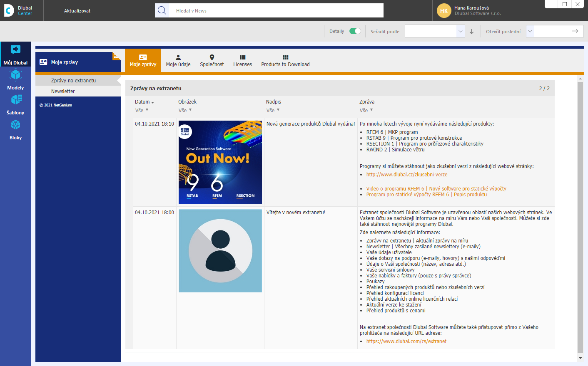Expand the Otevřít poslední dropdown arrow
588x366 pixels.
tap(530, 31)
